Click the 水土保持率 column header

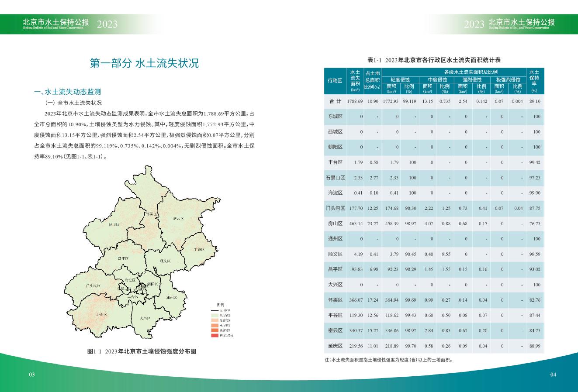point(534,81)
